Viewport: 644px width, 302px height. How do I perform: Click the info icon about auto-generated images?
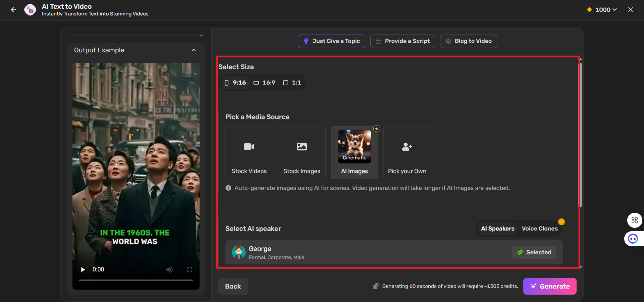[x=228, y=188]
